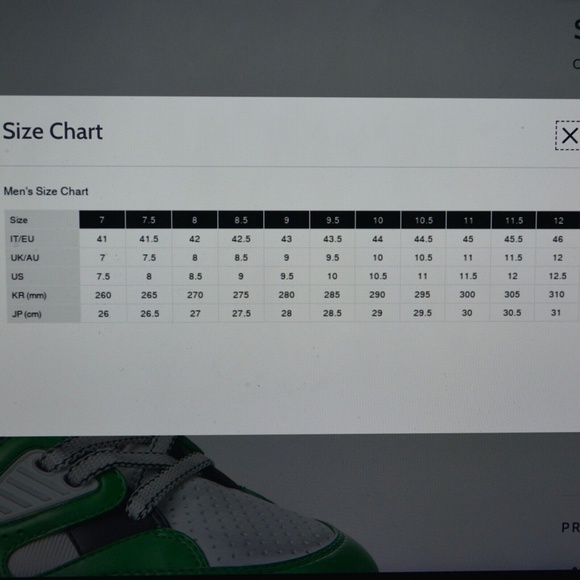Click IT/EU value 46

[558, 239]
